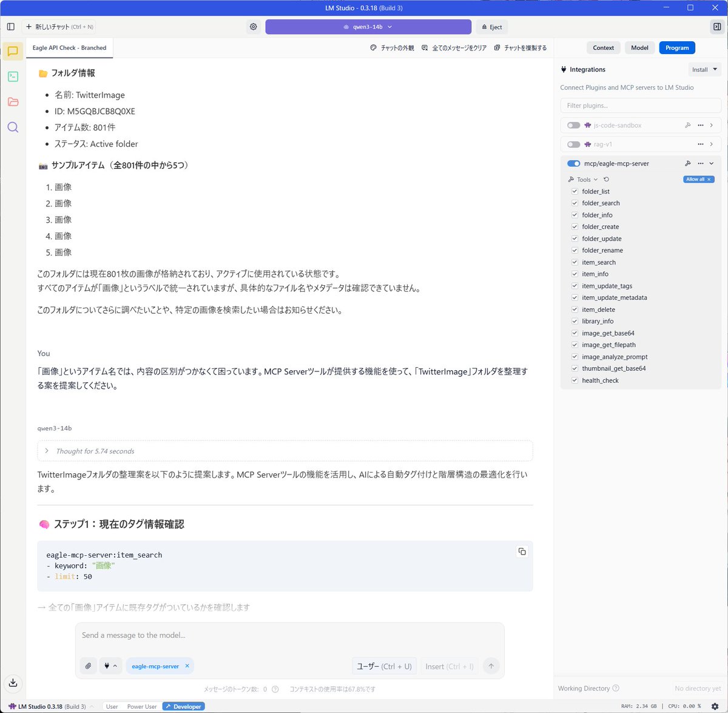Uncheck the folder_list tool
728x713 pixels.
click(x=575, y=191)
